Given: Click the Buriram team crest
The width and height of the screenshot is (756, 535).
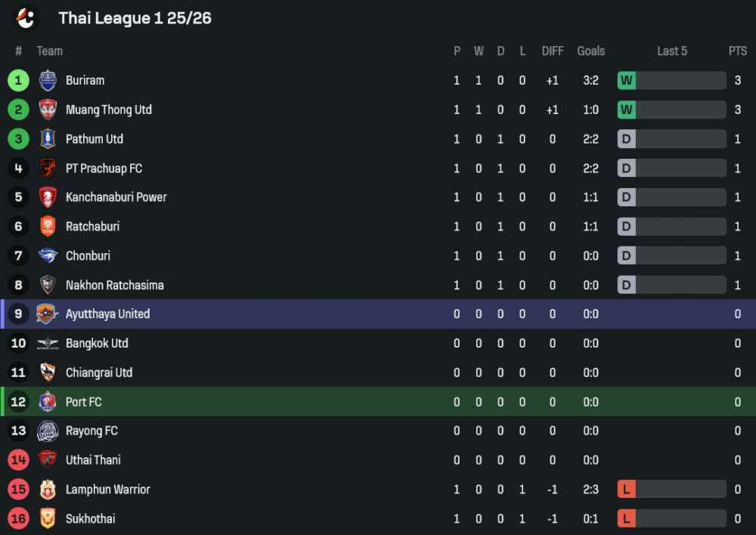Looking at the screenshot, I should point(48,80).
